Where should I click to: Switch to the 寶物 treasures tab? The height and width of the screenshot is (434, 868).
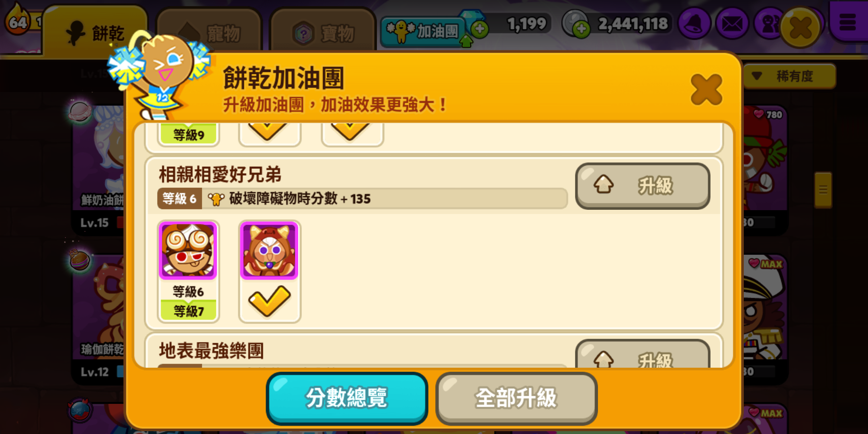pyautogui.click(x=323, y=32)
